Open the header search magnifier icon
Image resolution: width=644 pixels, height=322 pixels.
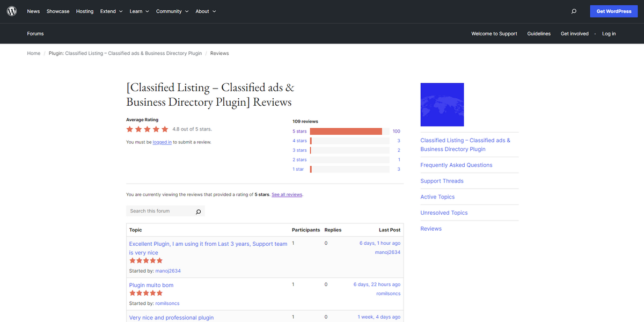click(574, 11)
